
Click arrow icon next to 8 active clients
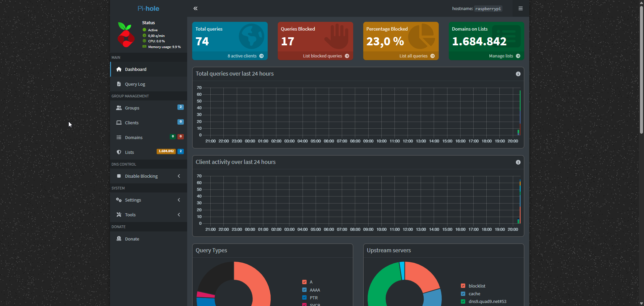(x=261, y=56)
